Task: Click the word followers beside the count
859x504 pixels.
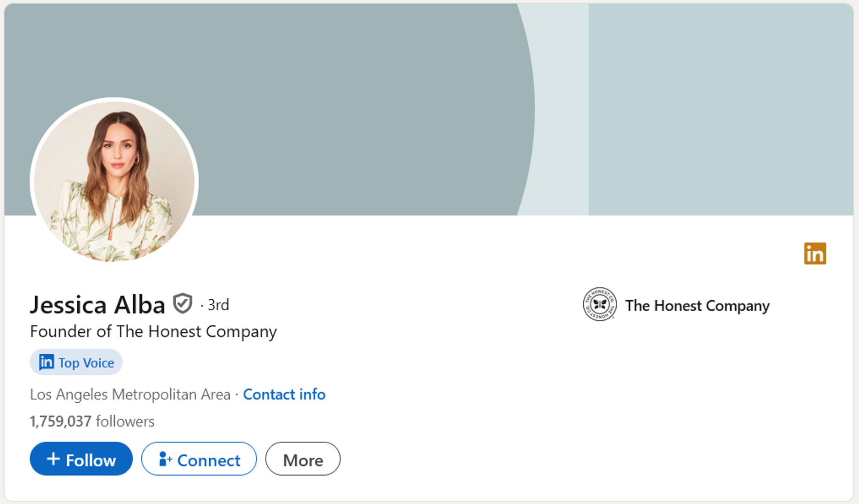Action: click(x=125, y=421)
